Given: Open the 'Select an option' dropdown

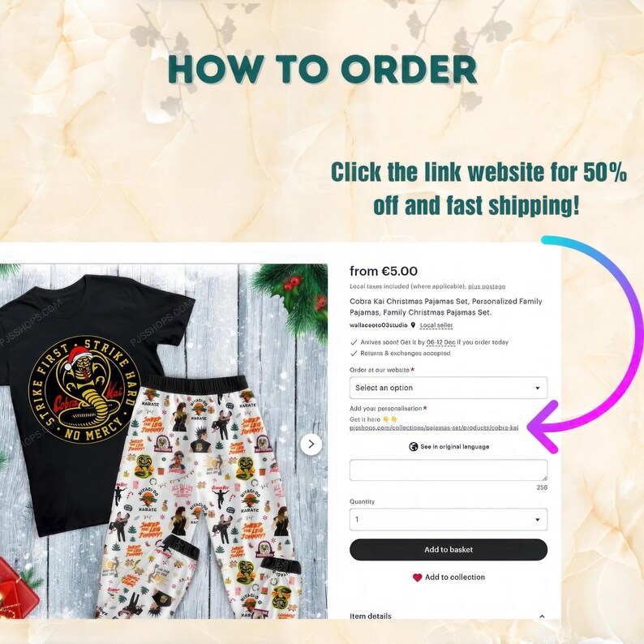Looking at the screenshot, I should pos(449,388).
